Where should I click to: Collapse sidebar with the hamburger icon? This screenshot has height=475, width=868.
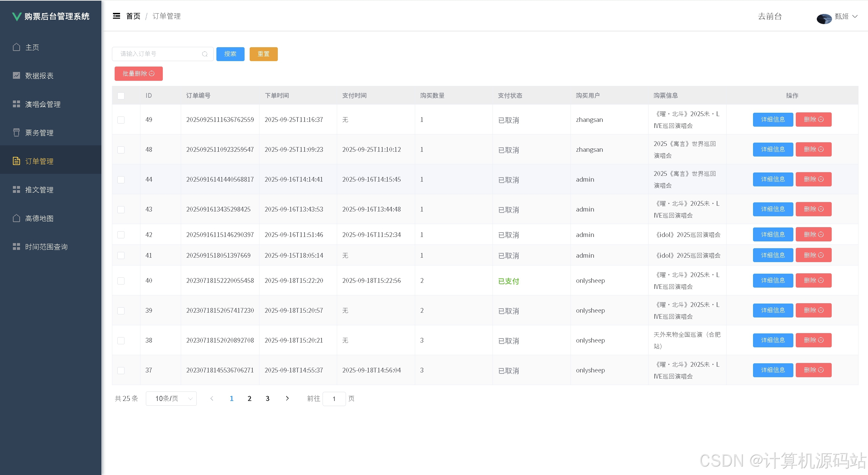[x=116, y=16]
